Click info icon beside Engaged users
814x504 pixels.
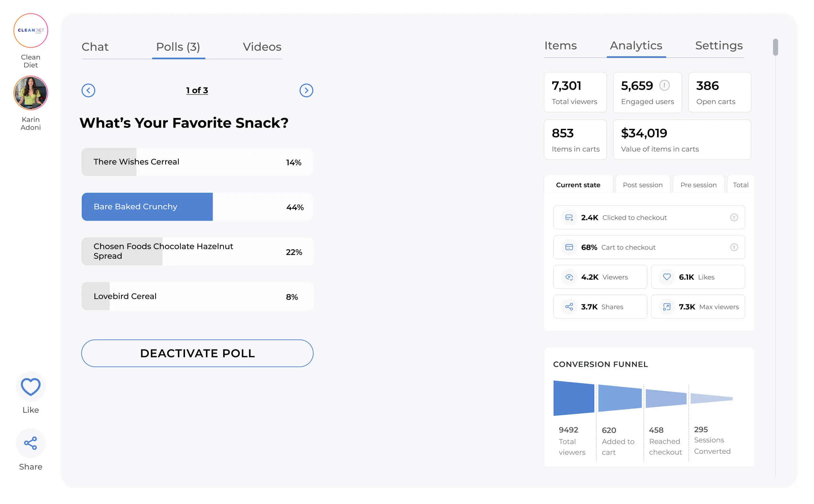(x=664, y=86)
